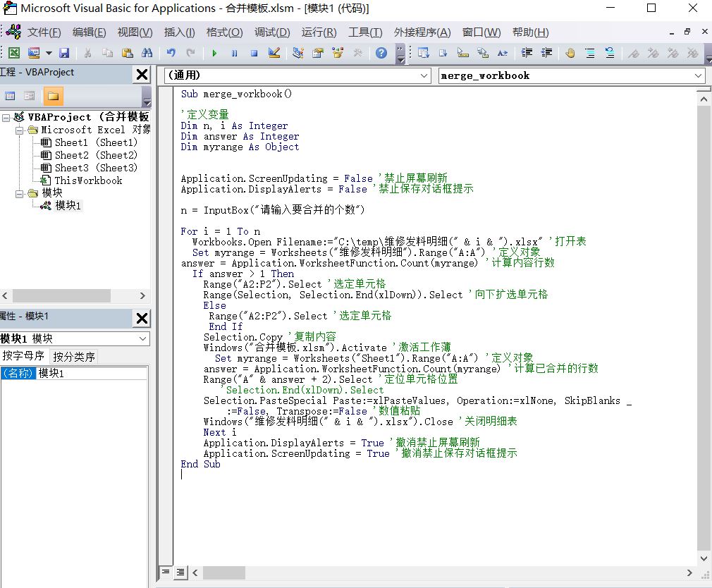Open the 调试(D) menu

(x=272, y=32)
